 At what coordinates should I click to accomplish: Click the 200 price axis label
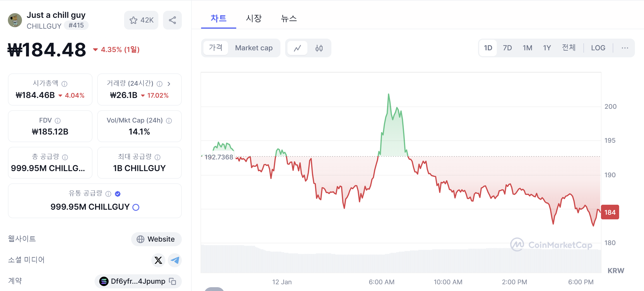click(611, 107)
